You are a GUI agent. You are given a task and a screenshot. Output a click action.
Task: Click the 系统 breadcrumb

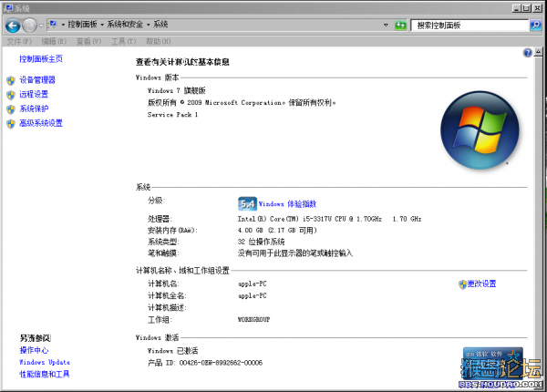pyautogui.click(x=160, y=24)
